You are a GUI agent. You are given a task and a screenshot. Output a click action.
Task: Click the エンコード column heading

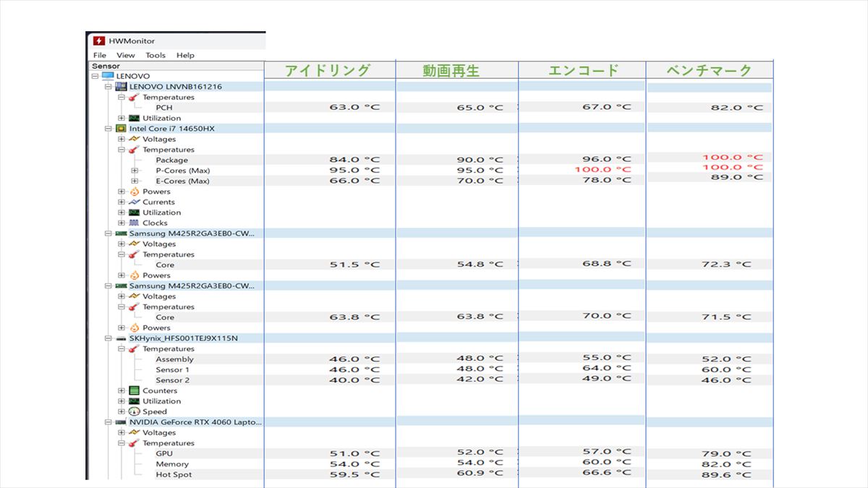click(583, 70)
